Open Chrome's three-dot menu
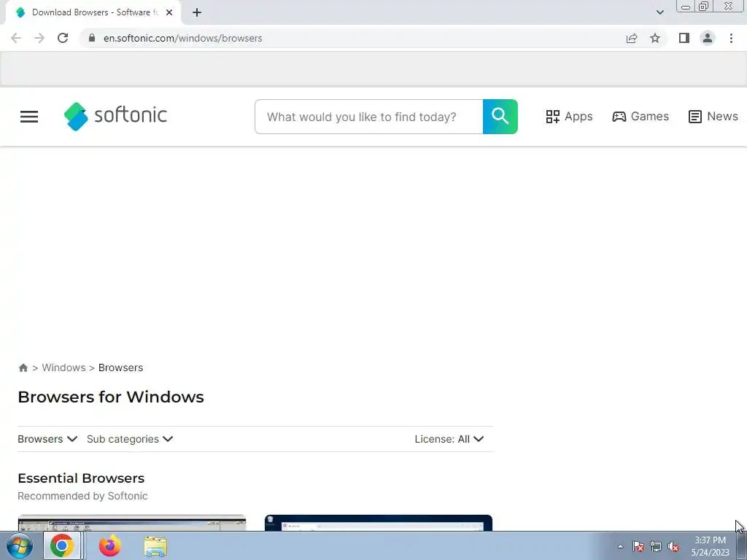The height and width of the screenshot is (560, 747). (731, 38)
